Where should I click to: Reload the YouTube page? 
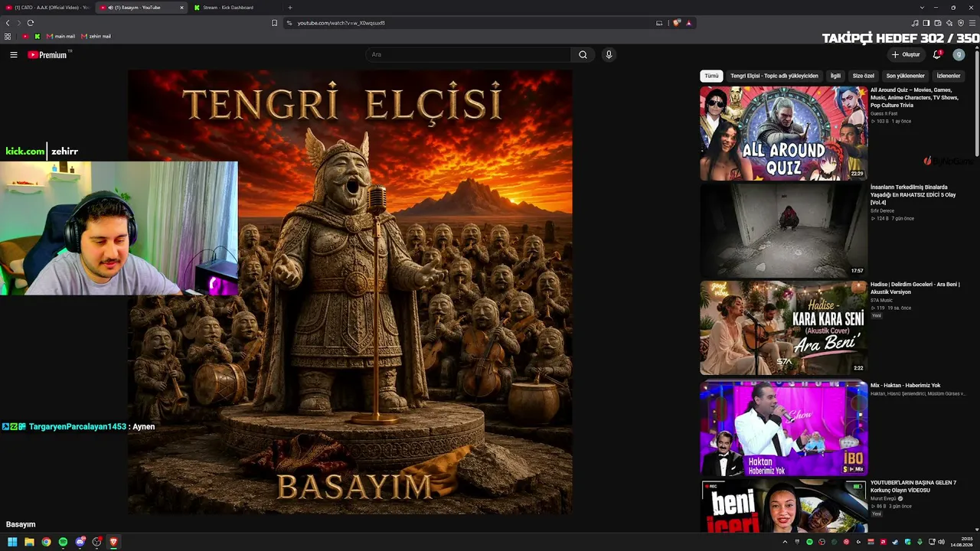[x=31, y=23]
